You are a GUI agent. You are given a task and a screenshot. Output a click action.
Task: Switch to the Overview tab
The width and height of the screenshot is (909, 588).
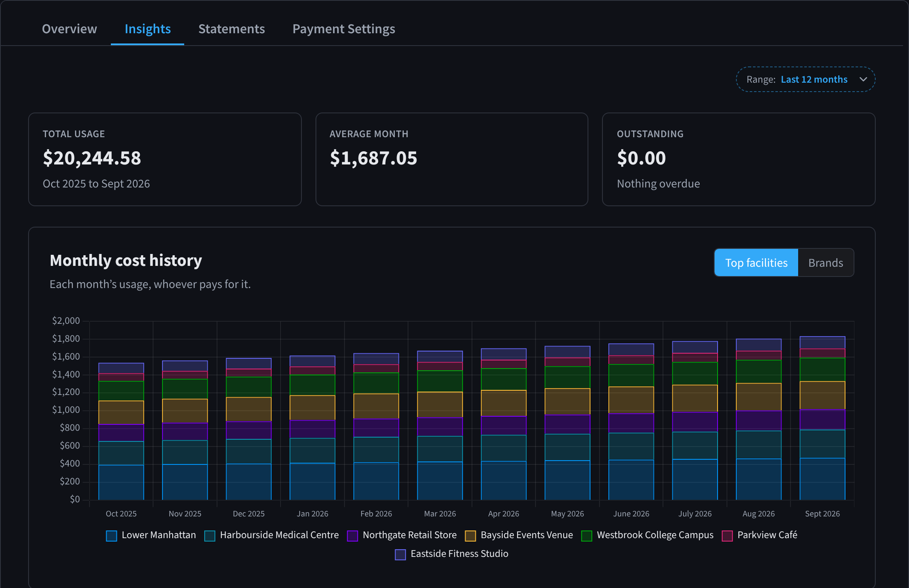(x=69, y=29)
